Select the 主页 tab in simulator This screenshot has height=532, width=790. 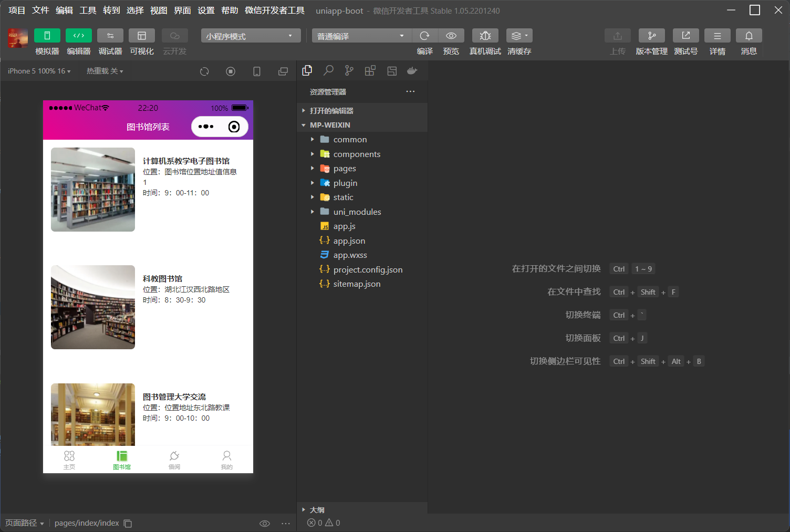[69, 460]
